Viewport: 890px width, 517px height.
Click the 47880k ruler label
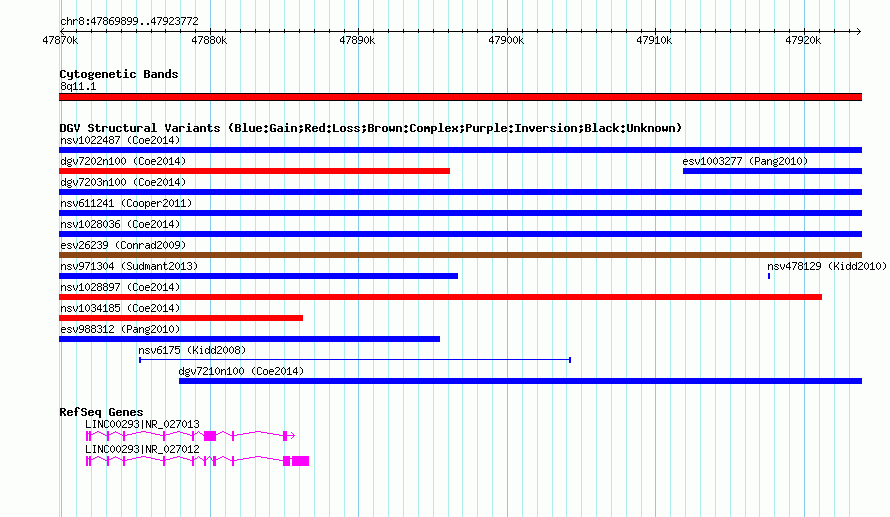click(209, 40)
